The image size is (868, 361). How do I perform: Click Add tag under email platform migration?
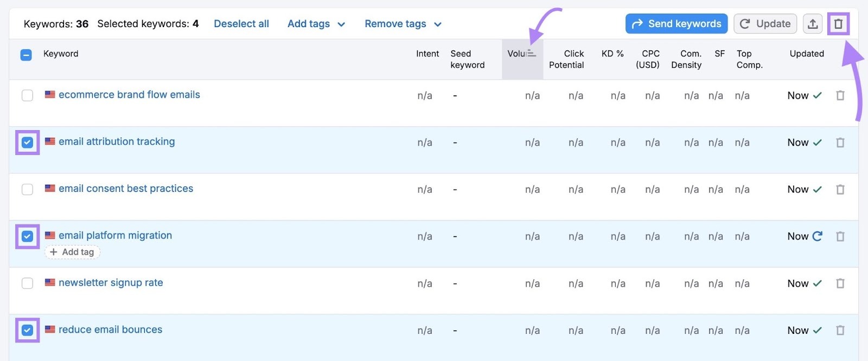tap(72, 252)
